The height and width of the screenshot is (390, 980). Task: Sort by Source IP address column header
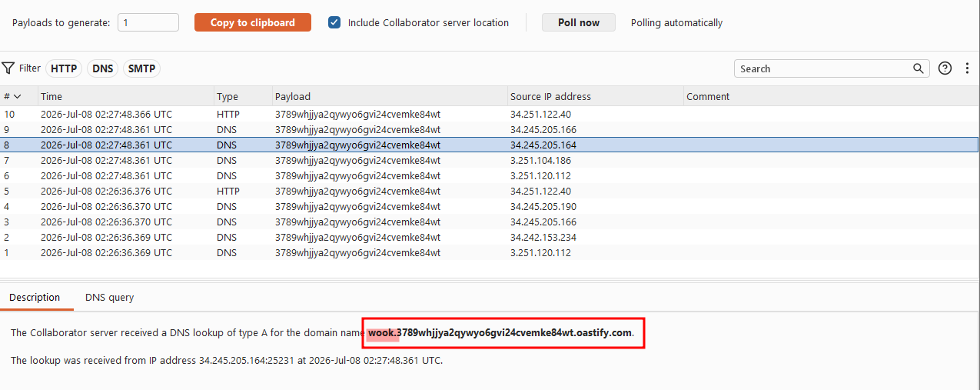[x=595, y=96]
